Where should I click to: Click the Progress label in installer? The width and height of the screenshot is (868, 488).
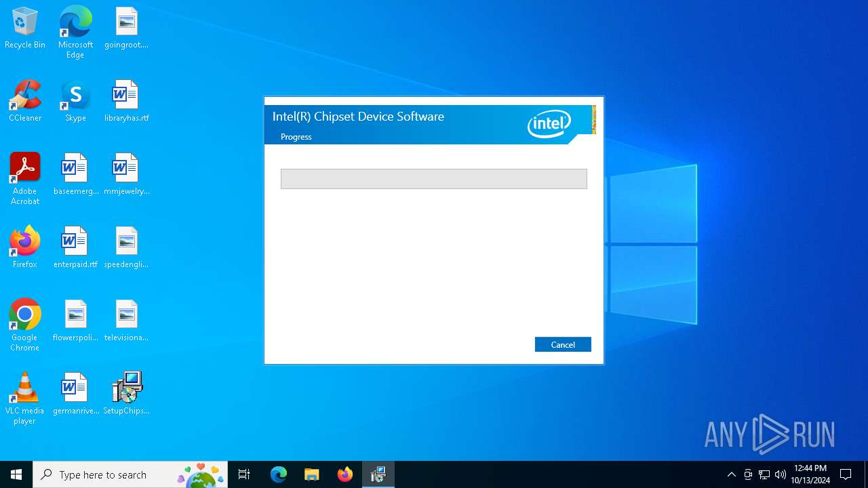coord(296,137)
